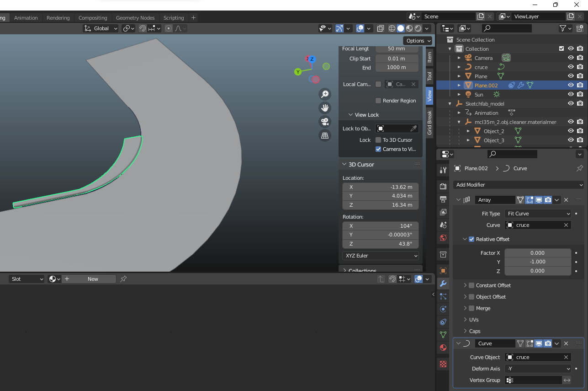Click the New material button
The width and height of the screenshot is (588, 391).
[93, 279]
